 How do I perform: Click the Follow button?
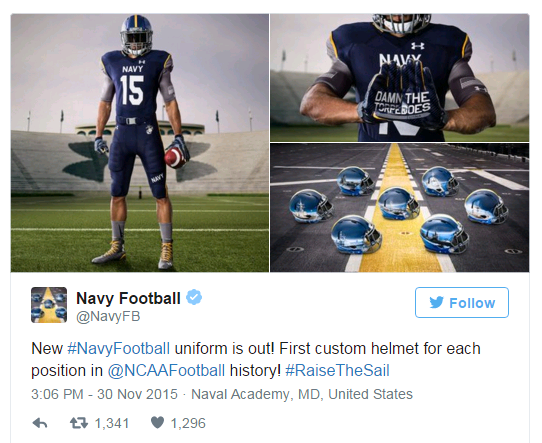462,302
